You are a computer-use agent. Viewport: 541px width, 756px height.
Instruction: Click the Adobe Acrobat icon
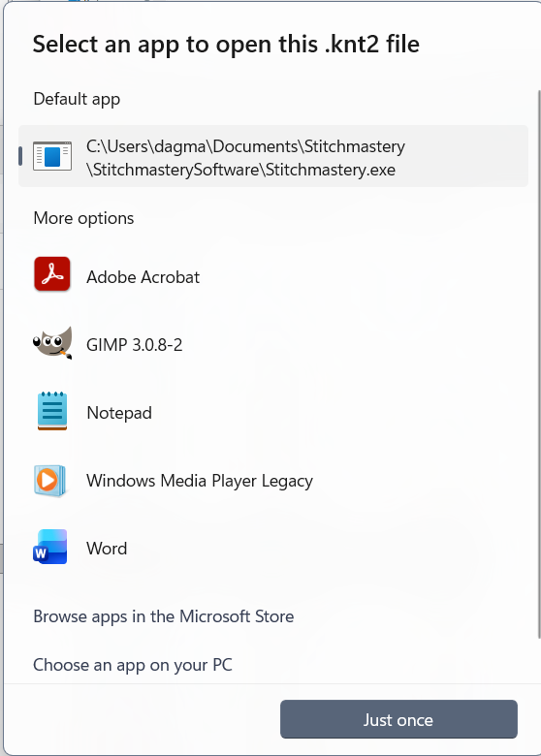(52, 274)
